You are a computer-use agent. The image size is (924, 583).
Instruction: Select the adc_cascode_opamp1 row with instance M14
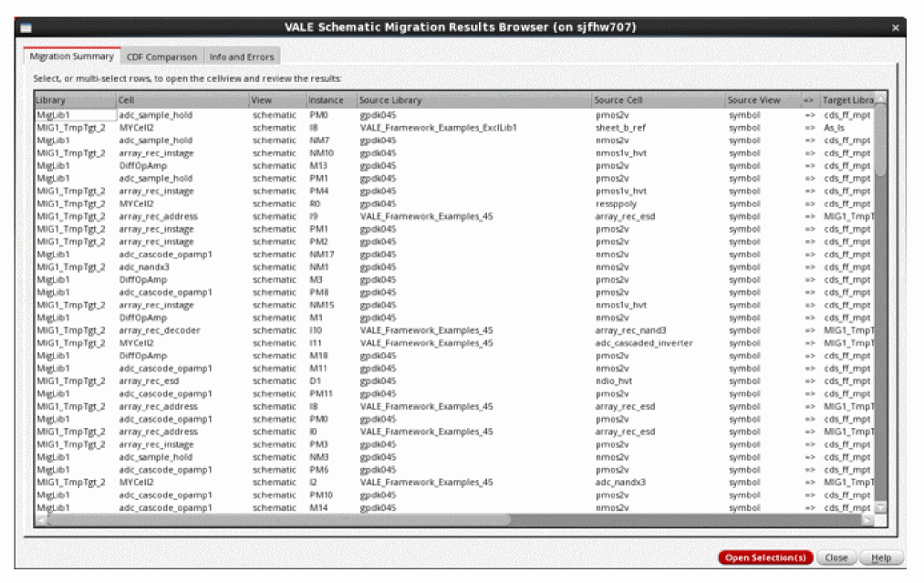(454, 507)
